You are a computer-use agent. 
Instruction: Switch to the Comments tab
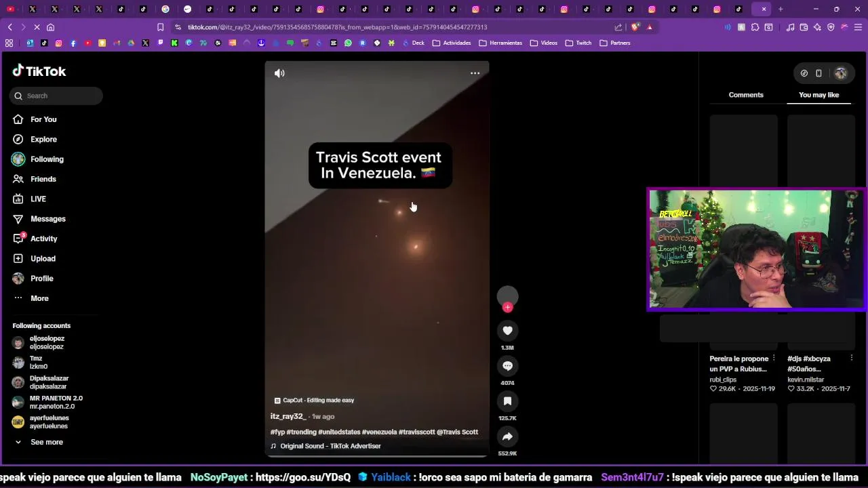pyautogui.click(x=746, y=95)
